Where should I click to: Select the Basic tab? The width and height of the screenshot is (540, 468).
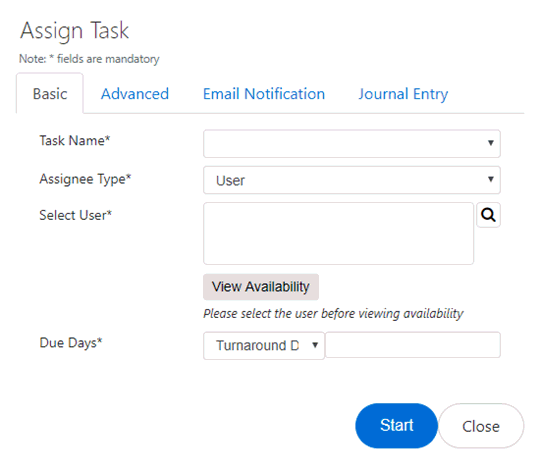click(50, 93)
